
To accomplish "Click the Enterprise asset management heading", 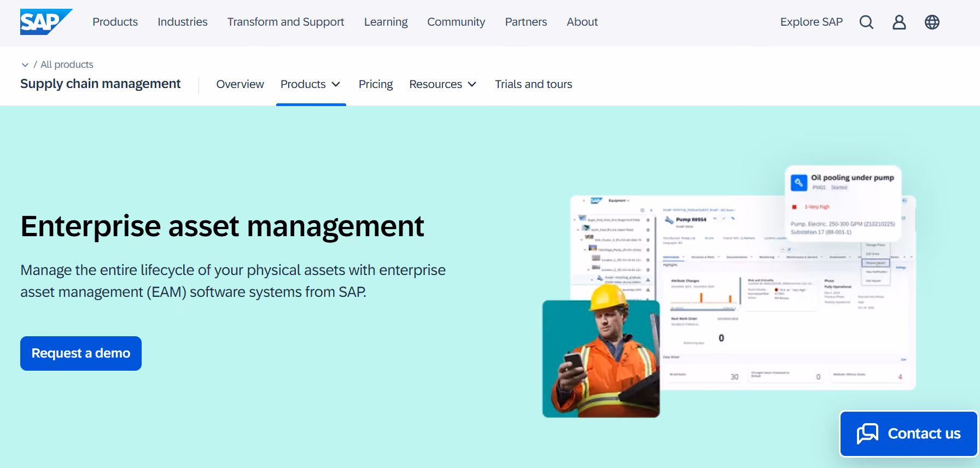I will (222, 226).
